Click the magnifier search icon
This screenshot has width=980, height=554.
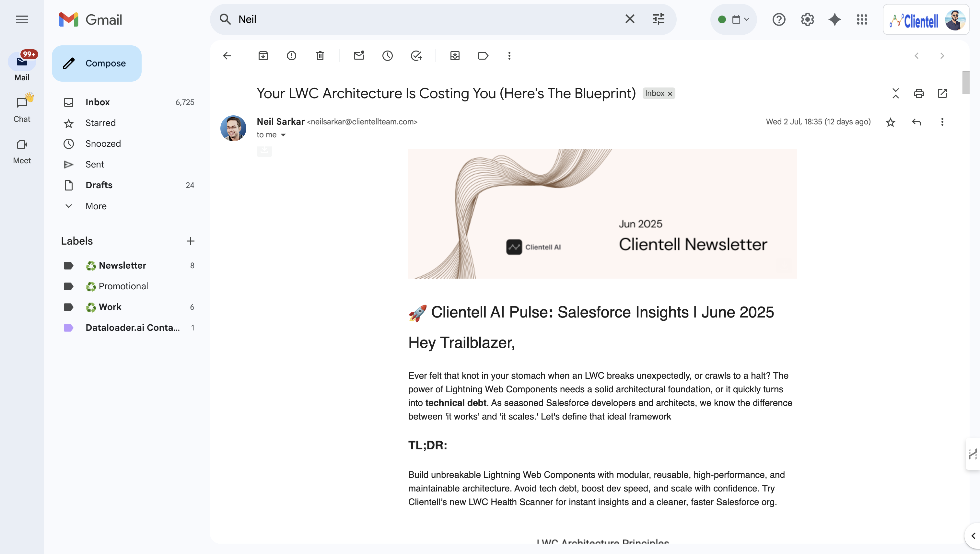(225, 19)
